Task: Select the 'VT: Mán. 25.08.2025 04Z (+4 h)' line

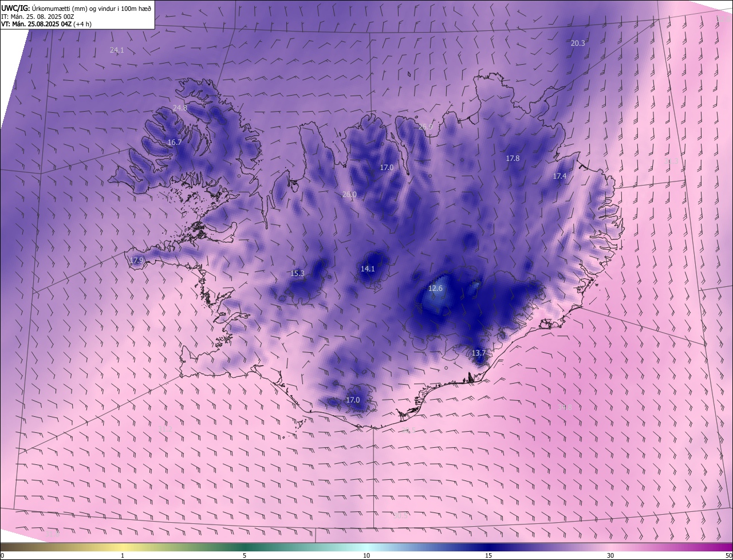Action: (x=46, y=24)
